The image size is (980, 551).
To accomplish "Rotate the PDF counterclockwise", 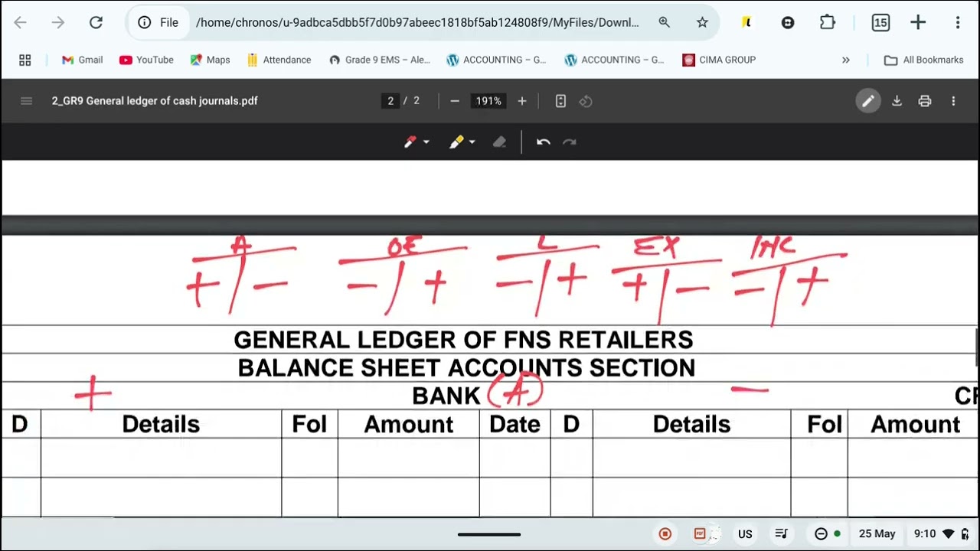I will (x=586, y=101).
